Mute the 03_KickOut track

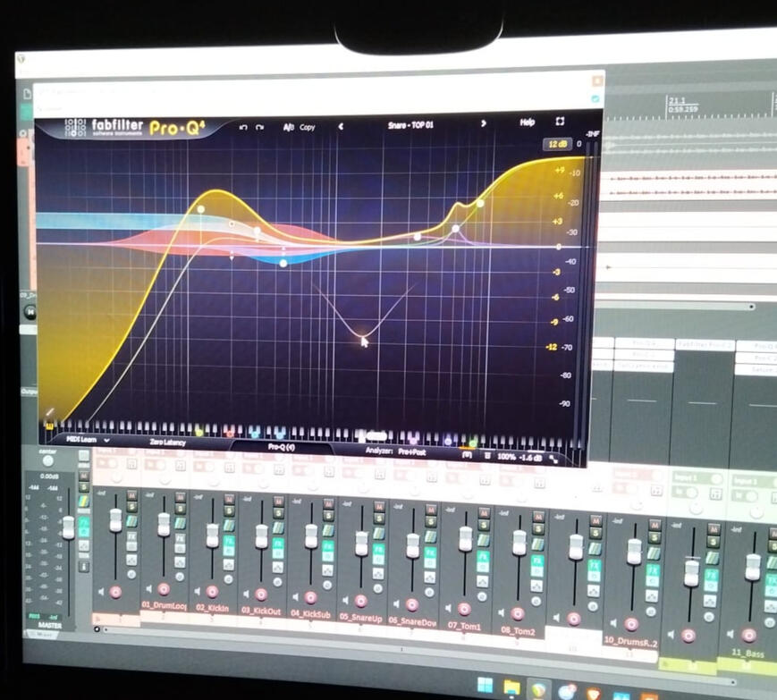click(278, 501)
